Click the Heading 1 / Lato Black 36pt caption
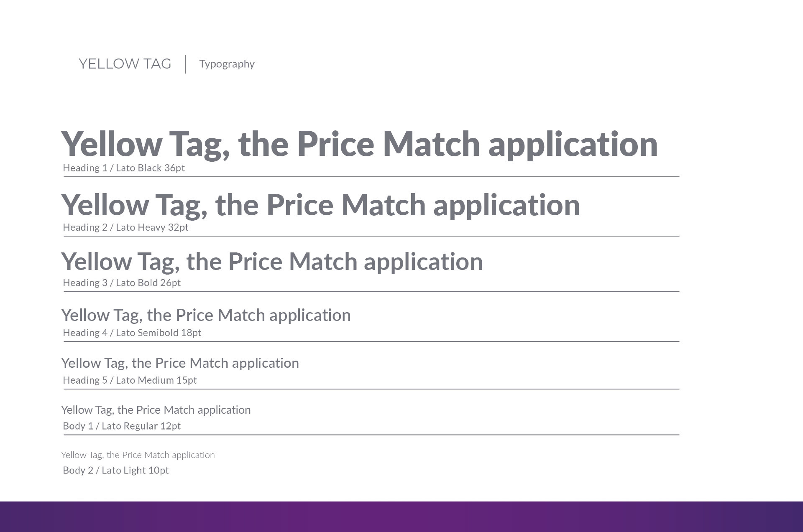 tap(124, 168)
